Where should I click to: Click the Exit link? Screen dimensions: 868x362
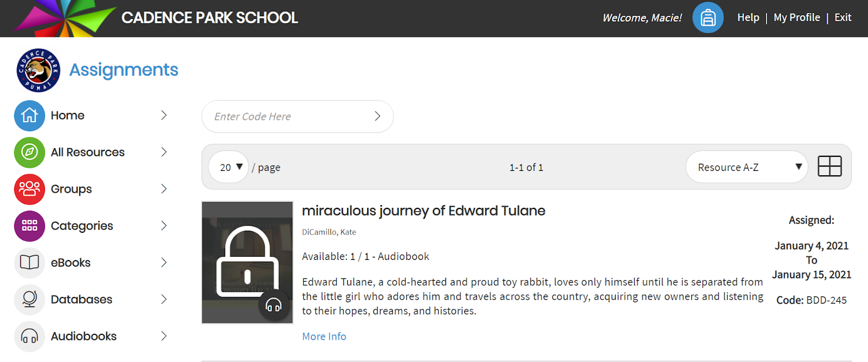[843, 18]
